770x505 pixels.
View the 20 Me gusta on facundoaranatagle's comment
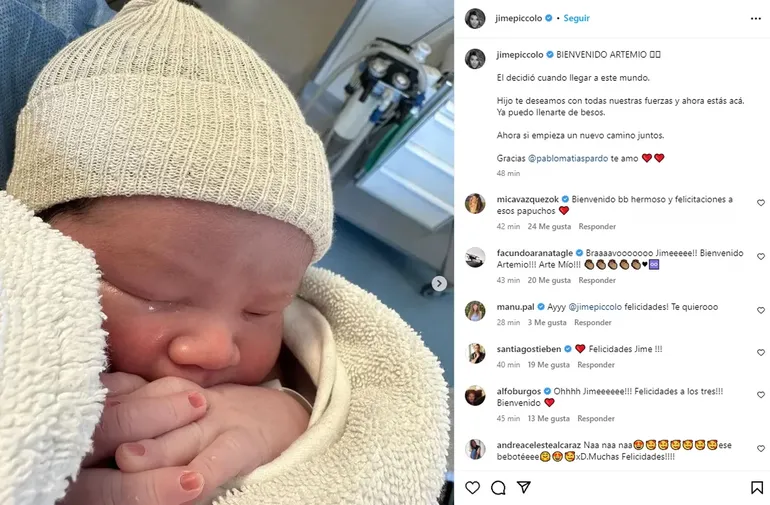click(x=549, y=280)
